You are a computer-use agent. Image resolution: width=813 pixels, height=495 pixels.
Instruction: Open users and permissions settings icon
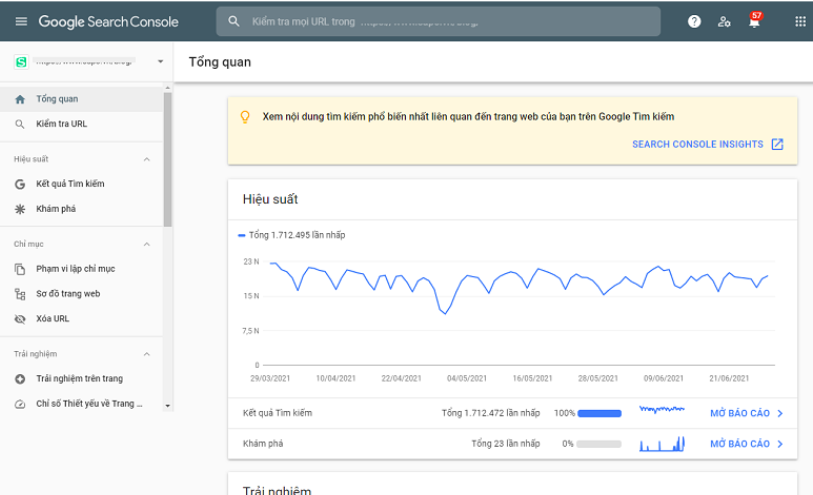[724, 22]
